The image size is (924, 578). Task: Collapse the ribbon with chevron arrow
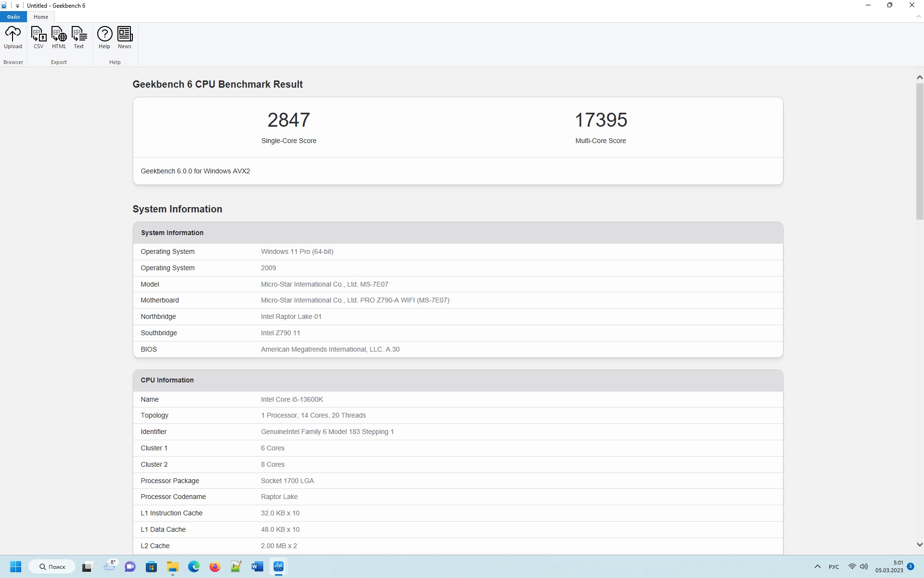[918, 17]
